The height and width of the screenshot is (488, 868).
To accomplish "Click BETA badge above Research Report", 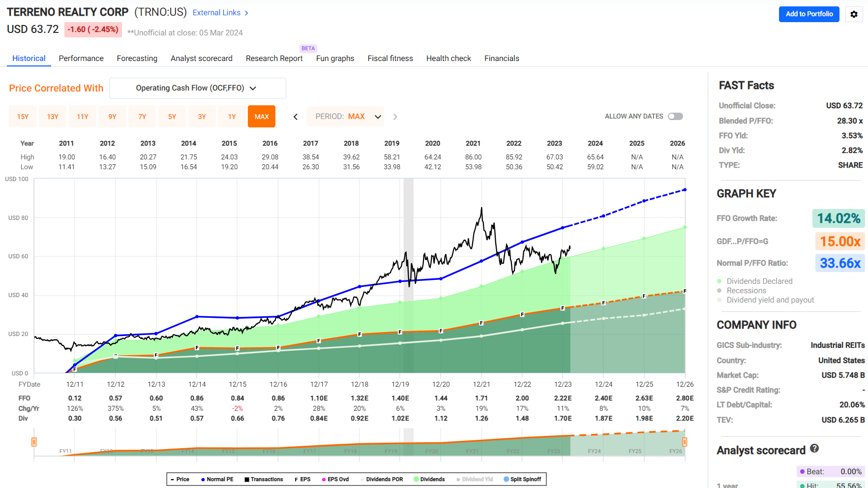I will tap(308, 48).
